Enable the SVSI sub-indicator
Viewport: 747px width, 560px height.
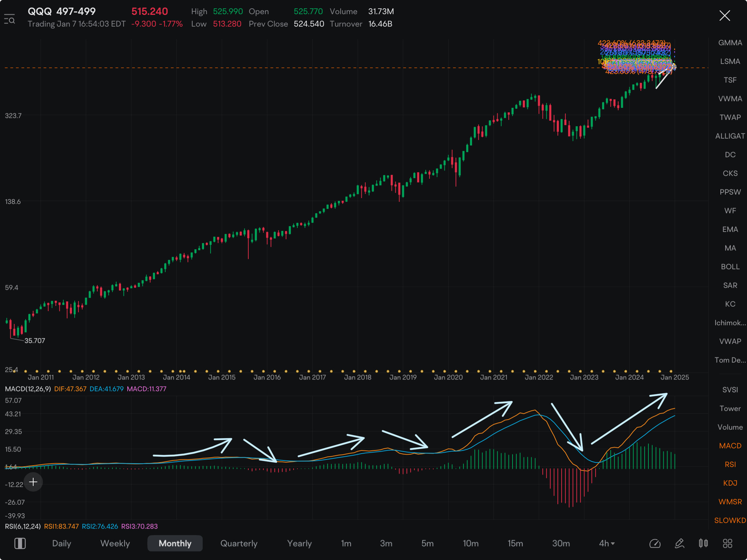coord(730,390)
